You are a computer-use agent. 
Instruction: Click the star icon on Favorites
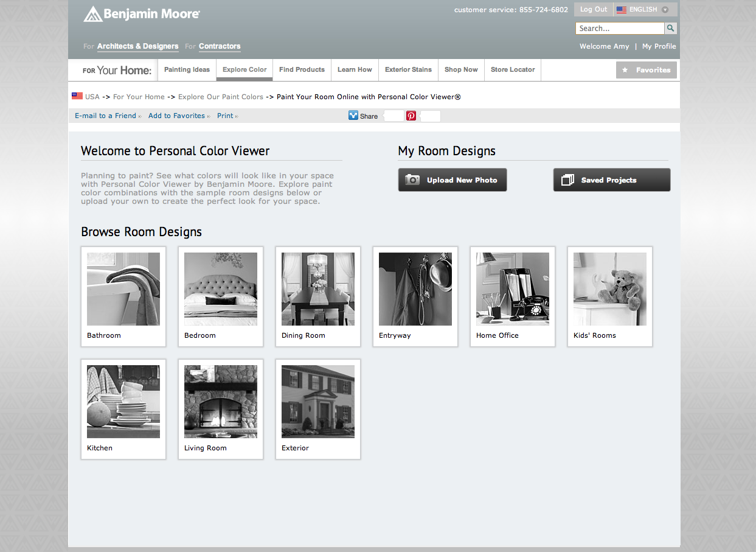(x=625, y=70)
